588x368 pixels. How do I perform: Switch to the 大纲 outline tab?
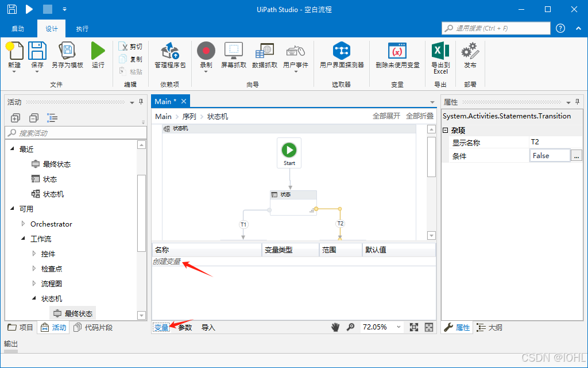point(489,327)
